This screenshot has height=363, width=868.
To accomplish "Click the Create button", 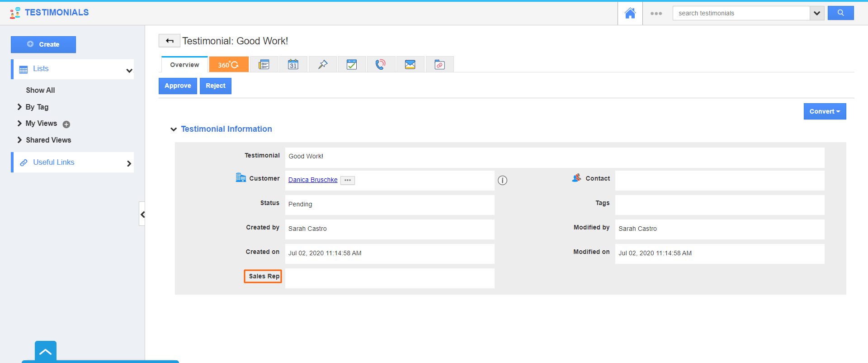I will coord(43,44).
